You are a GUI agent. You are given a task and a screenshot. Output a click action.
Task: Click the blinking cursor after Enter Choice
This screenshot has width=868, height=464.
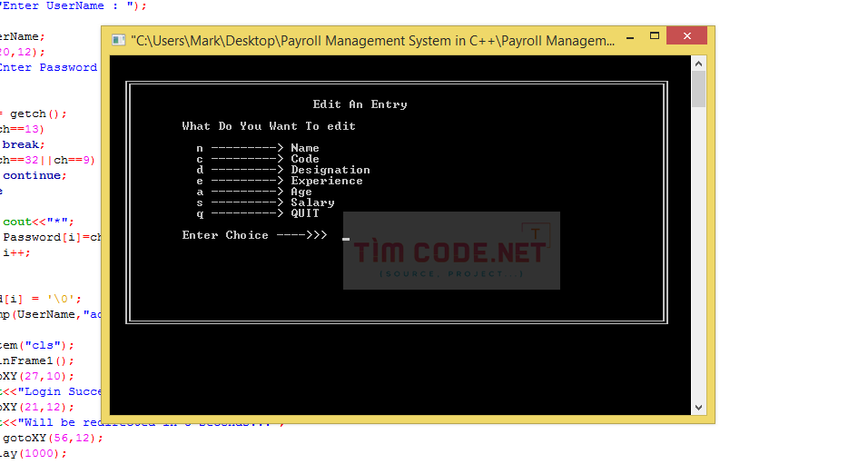(x=346, y=239)
